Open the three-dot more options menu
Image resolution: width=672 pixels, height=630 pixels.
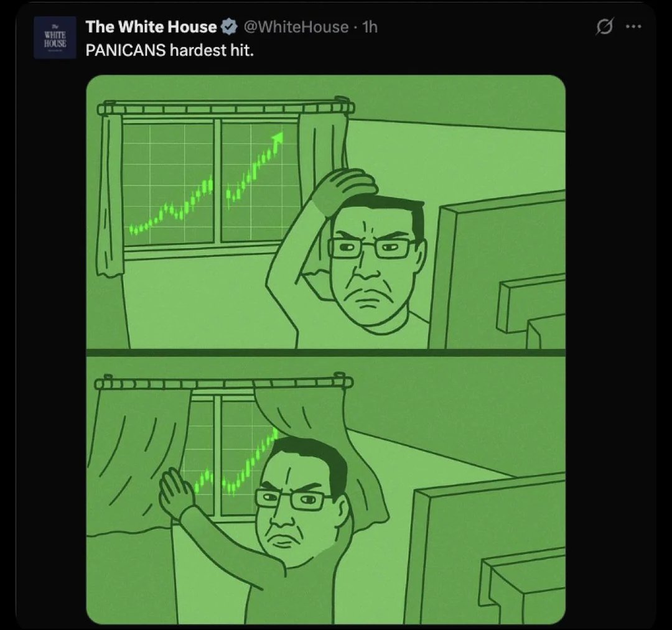tap(633, 27)
